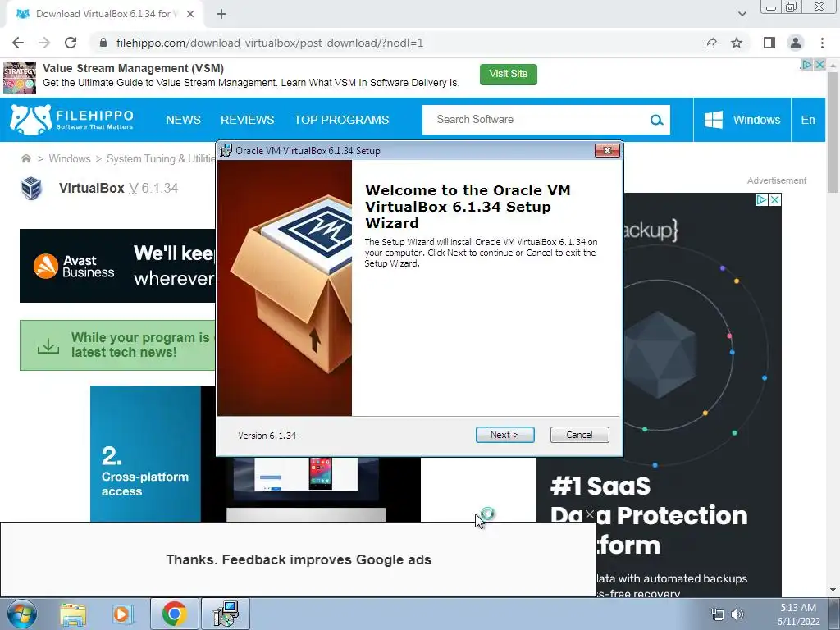Click the network tray icon
The height and width of the screenshot is (630, 840).
[717, 614]
